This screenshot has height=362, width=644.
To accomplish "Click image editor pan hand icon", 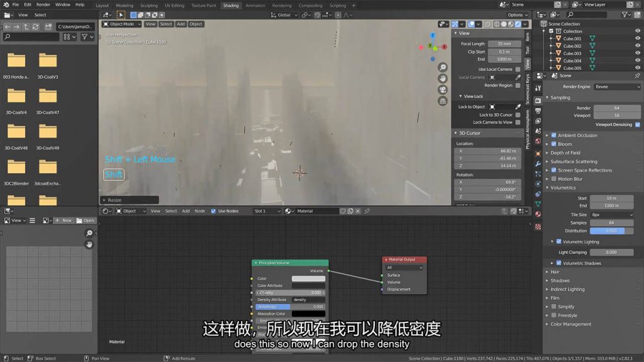I will tap(89, 244).
